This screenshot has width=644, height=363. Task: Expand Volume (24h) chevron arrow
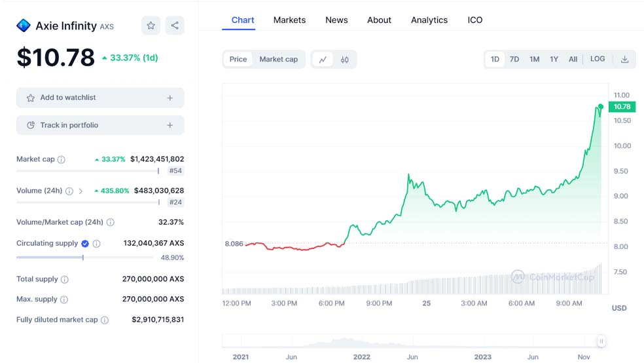80,191
